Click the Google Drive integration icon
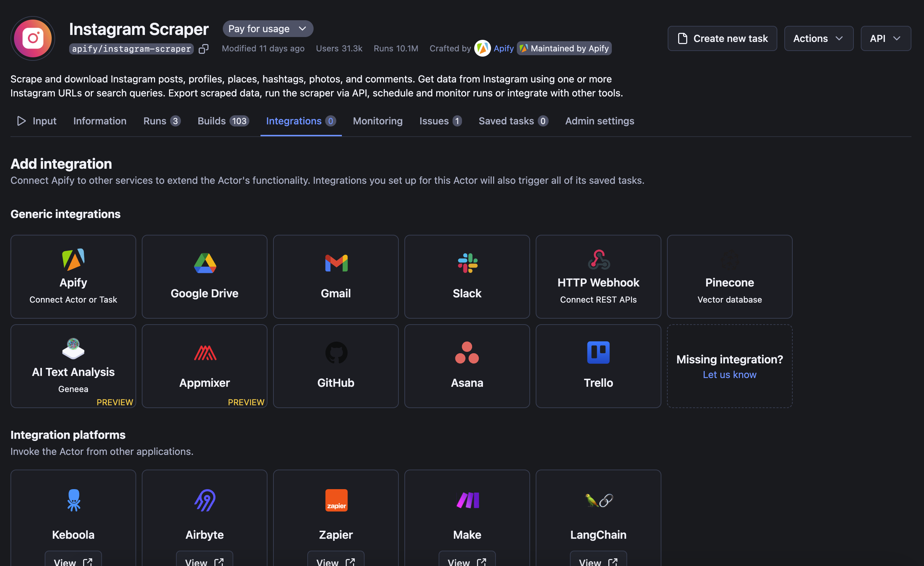 coord(205,263)
